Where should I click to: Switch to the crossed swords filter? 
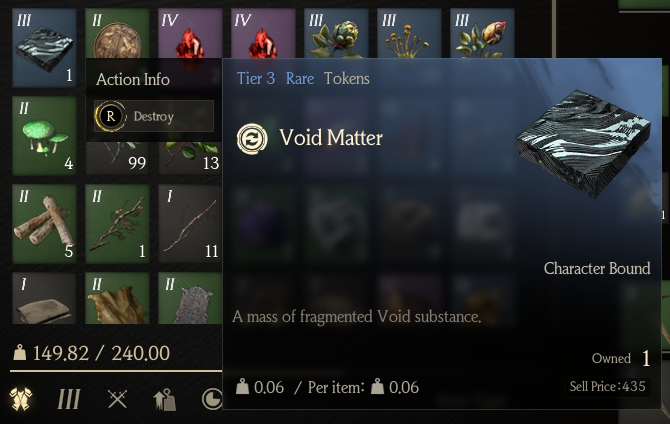coord(117,399)
